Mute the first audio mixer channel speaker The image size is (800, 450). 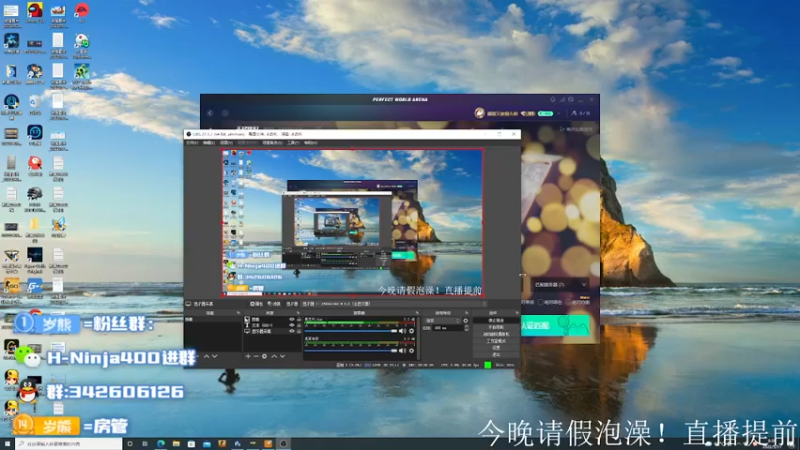click(x=403, y=331)
